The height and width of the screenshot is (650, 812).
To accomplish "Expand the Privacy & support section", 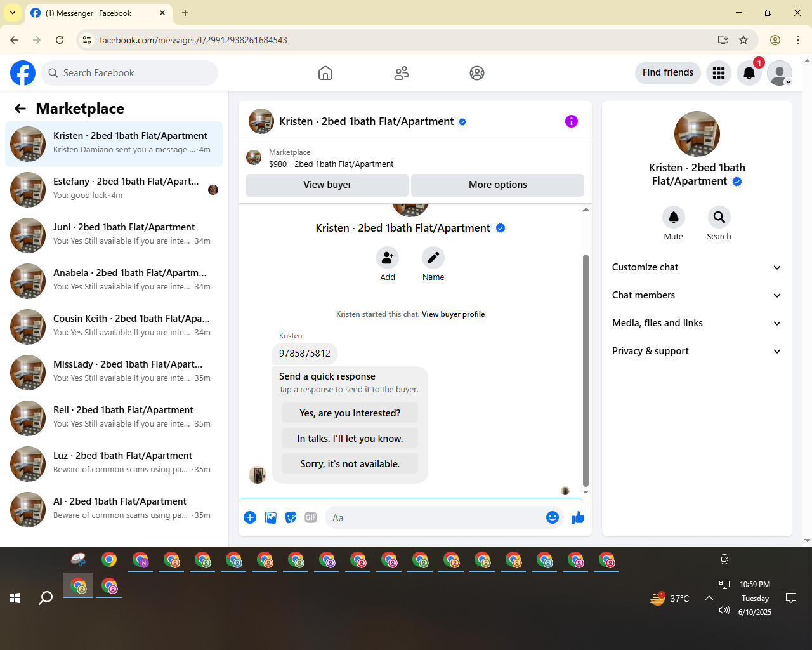I will [x=697, y=351].
